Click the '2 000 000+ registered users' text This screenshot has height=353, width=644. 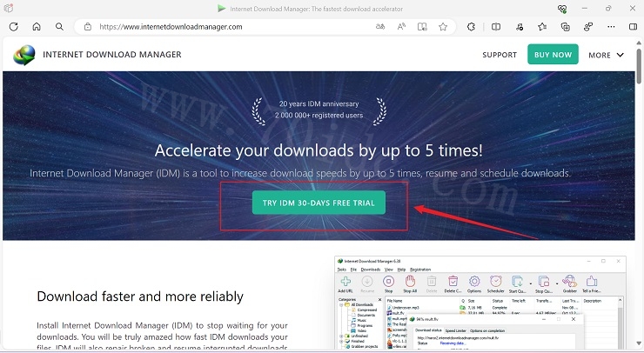[319, 116]
